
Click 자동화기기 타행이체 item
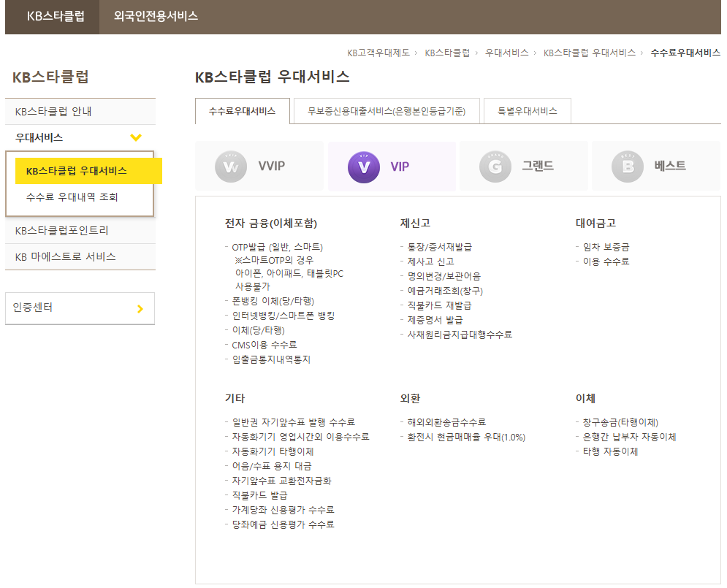[x=273, y=451]
